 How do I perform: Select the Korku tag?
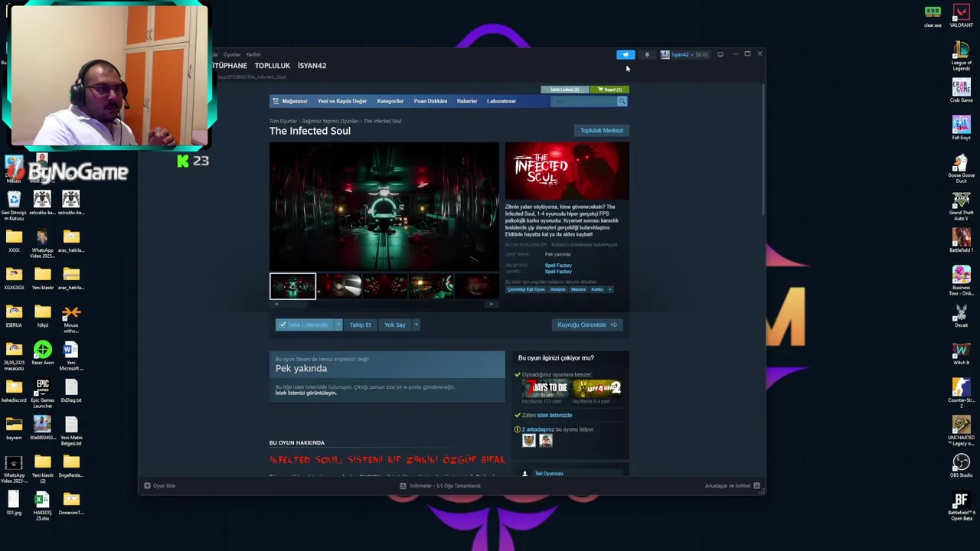coord(597,289)
